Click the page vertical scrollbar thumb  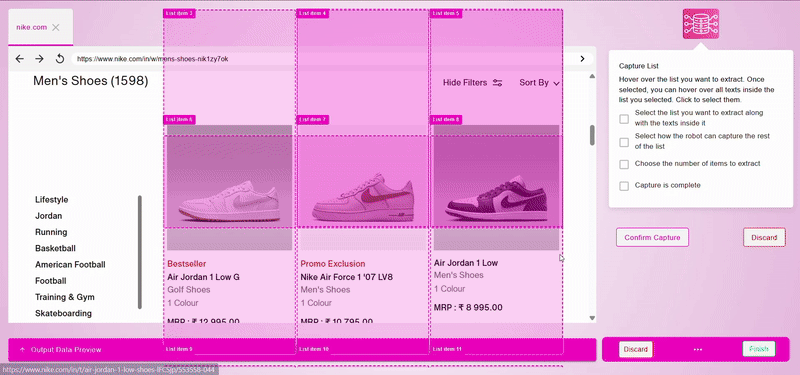point(592,135)
